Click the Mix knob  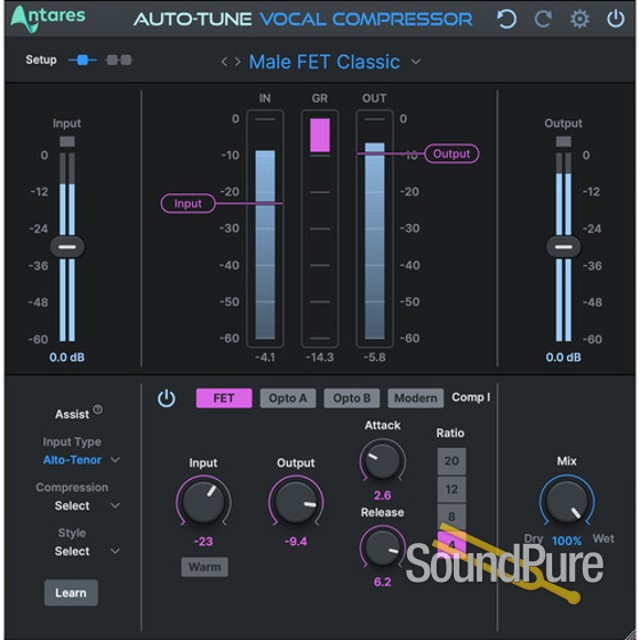coord(567,502)
